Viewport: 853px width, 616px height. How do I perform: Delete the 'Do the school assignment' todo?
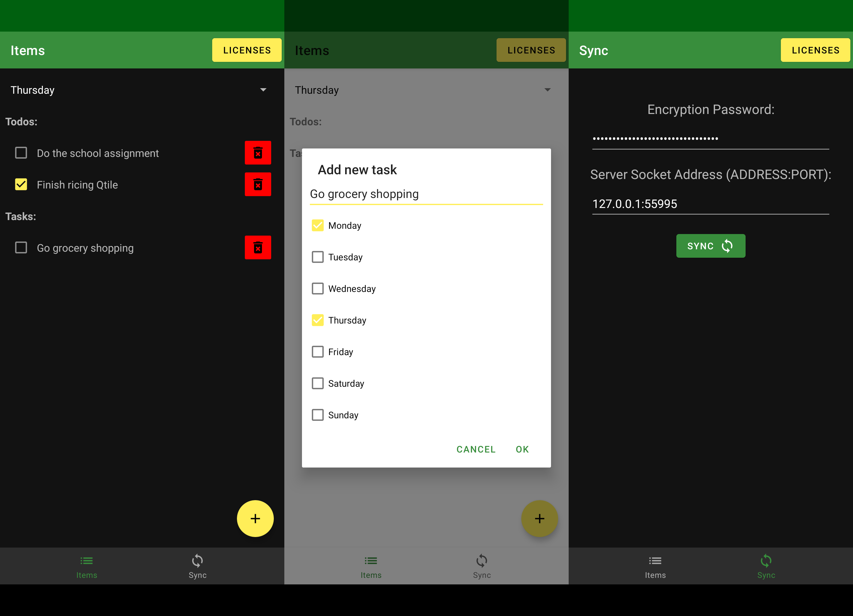(x=258, y=153)
